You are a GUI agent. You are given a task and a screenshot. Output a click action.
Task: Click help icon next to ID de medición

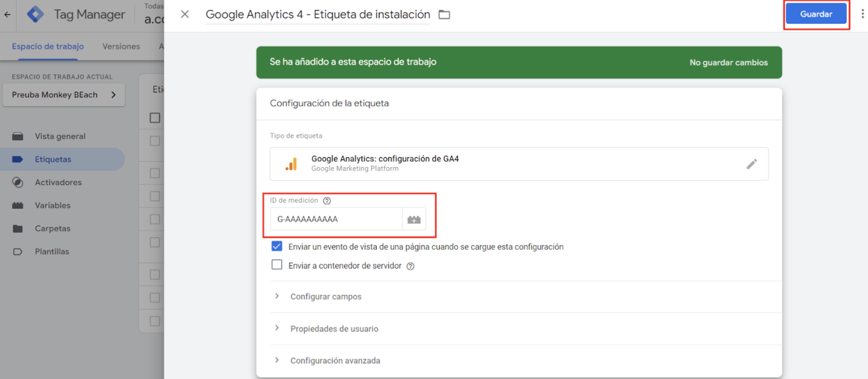327,201
